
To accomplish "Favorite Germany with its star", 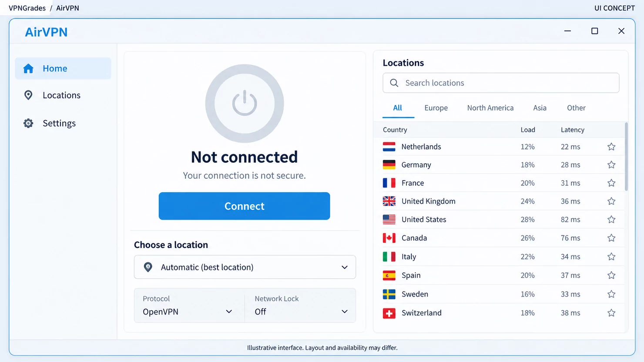I will [x=611, y=165].
